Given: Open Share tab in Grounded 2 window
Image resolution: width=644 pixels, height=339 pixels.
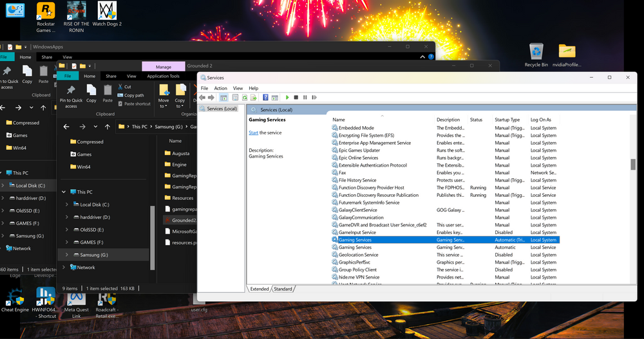Looking at the screenshot, I should 111,77.
